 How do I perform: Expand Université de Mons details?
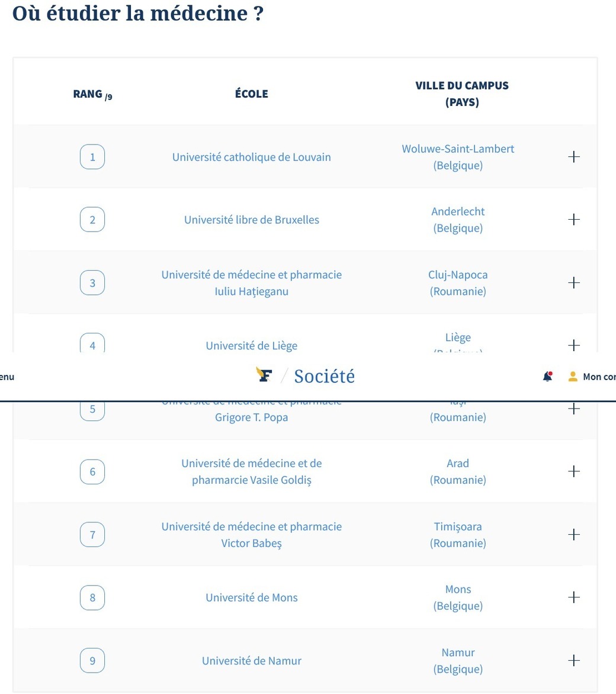tap(573, 597)
